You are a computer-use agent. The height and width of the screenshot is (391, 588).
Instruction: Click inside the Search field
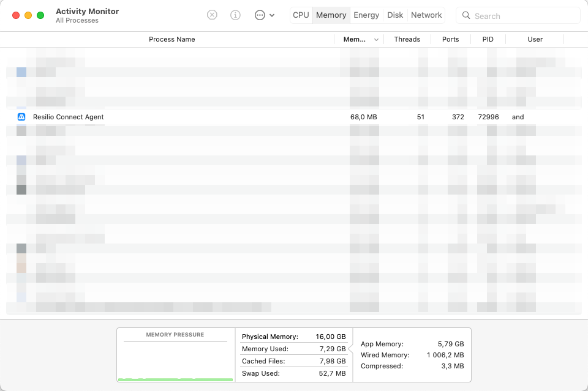(x=518, y=15)
